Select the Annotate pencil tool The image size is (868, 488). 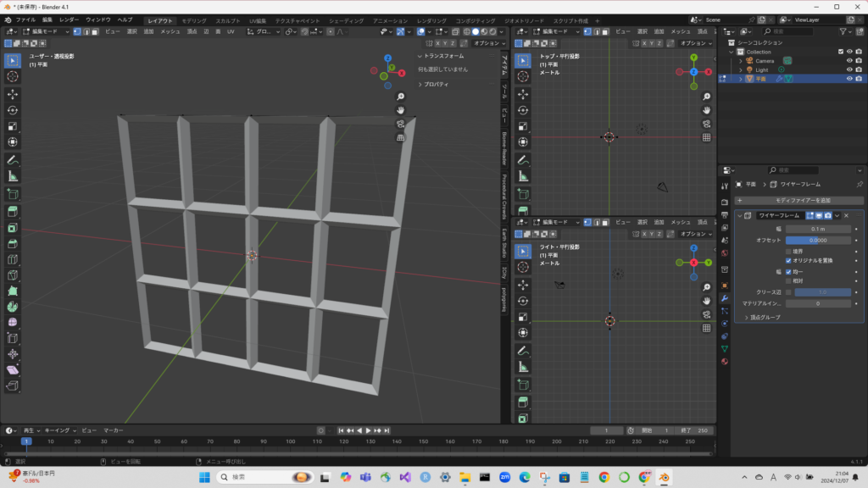(x=13, y=159)
